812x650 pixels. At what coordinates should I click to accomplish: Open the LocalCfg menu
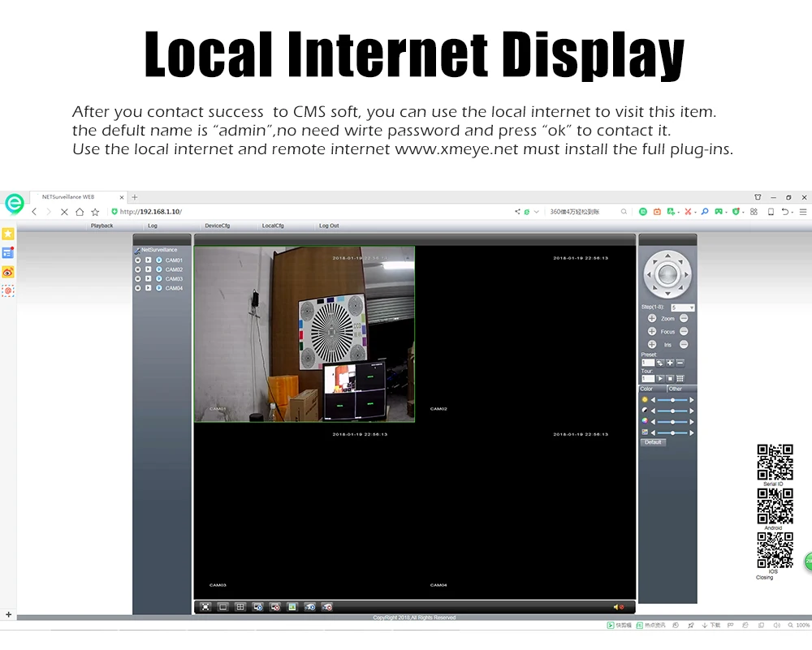coord(273,226)
